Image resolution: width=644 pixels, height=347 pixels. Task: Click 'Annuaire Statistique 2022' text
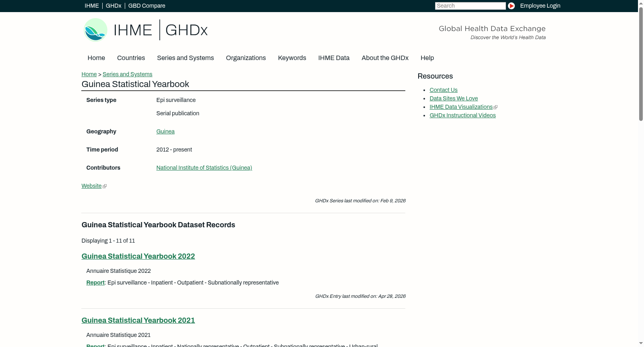click(118, 271)
